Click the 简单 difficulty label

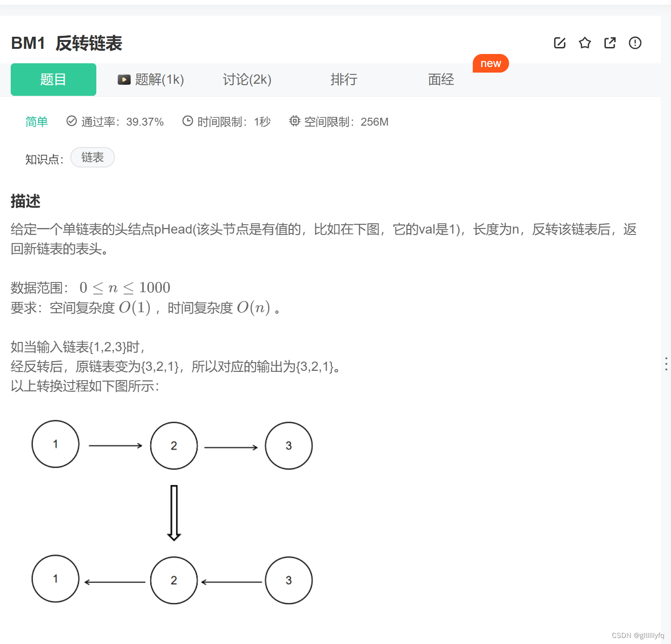pyautogui.click(x=37, y=122)
